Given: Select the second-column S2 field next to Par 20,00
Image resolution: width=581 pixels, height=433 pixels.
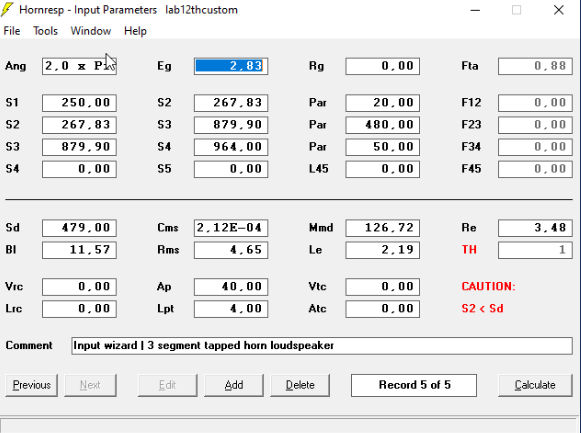Looking at the screenshot, I should point(231,103).
